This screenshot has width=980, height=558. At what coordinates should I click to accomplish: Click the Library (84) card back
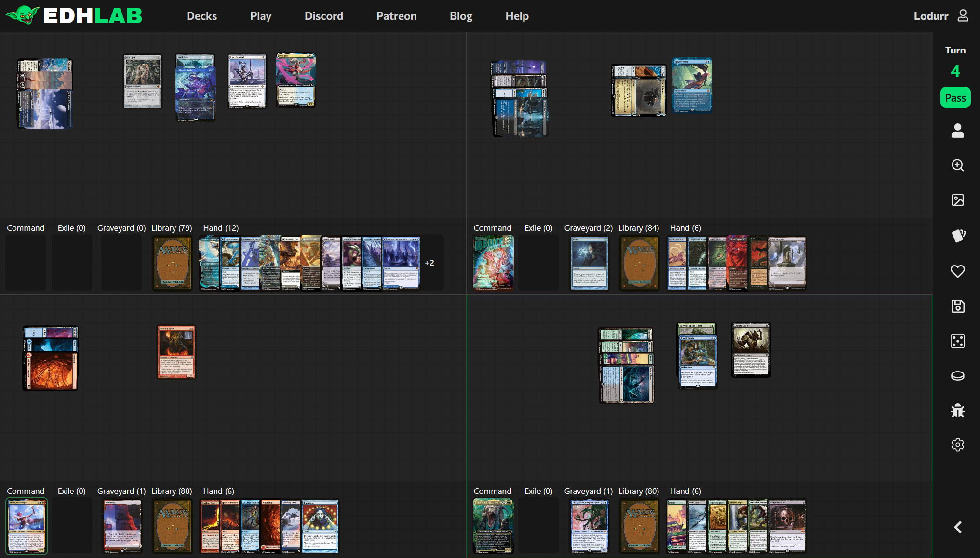639,263
